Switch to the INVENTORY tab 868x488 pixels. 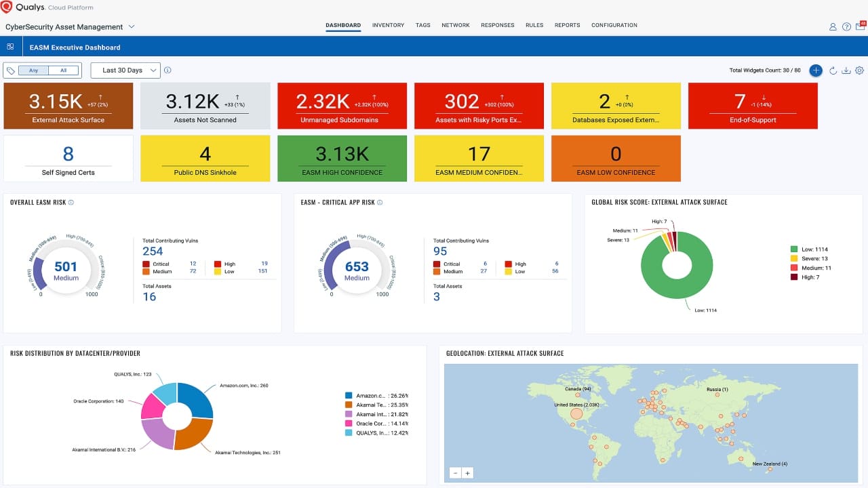pos(388,25)
